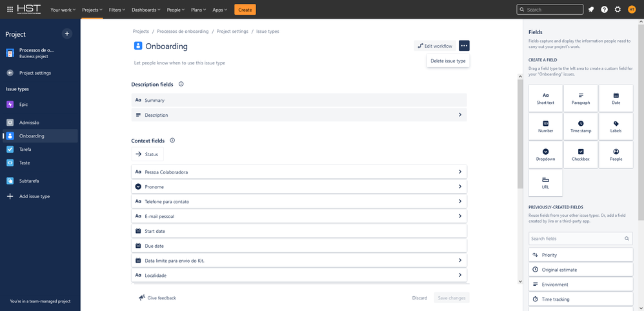Pick the People field type
The width and height of the screenshot is (644, 311).
616,155
